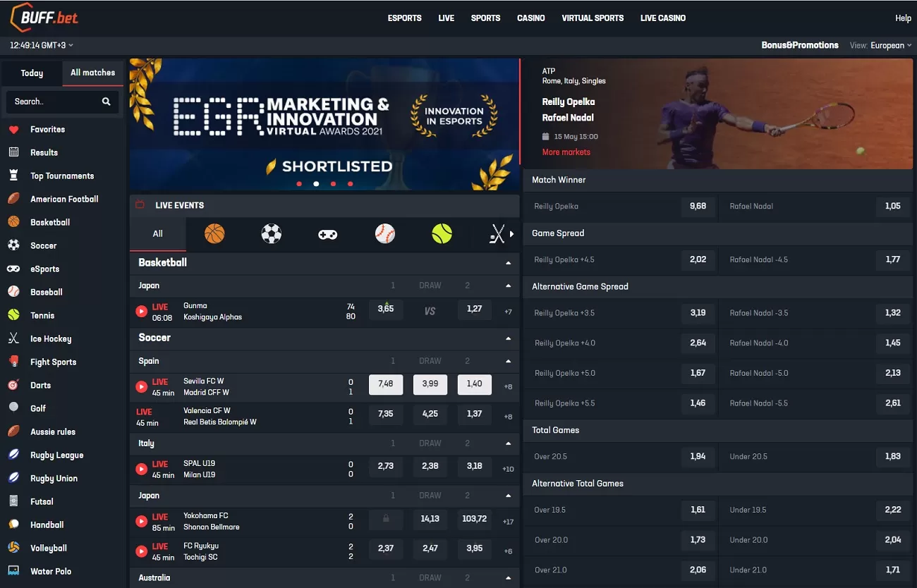Select Rugby League icon in sidebar
Image resolution: width=917 pixels, height=588 pixels.
[13, 455]
